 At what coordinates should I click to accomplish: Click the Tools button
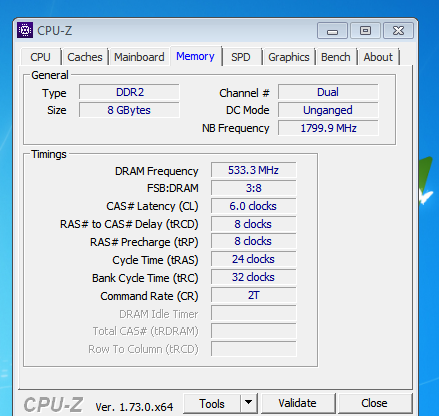click(x=212, y=404)
